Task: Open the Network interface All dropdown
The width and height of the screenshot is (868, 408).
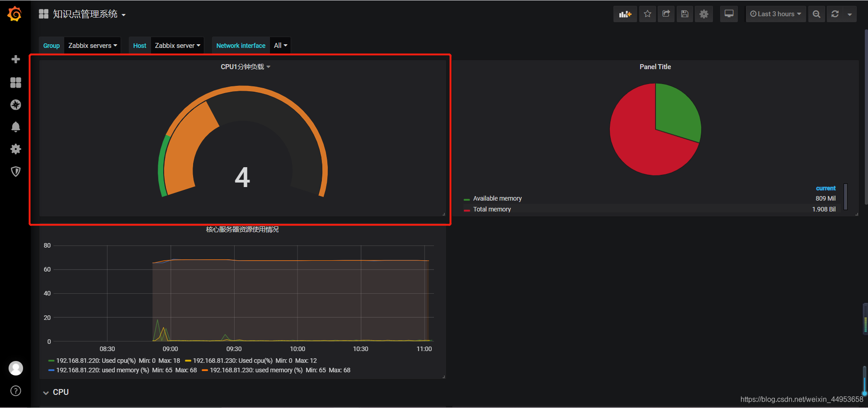Action: click(280, 46)
